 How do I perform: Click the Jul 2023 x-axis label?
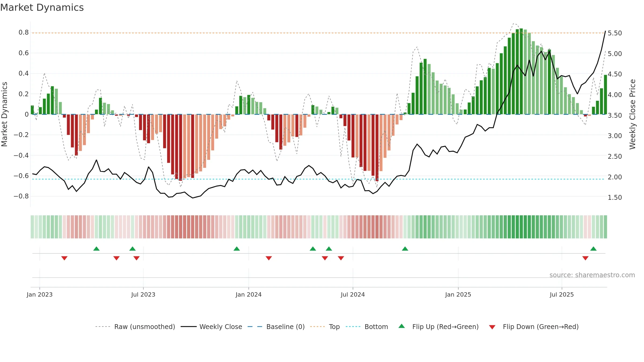[143, 294]
